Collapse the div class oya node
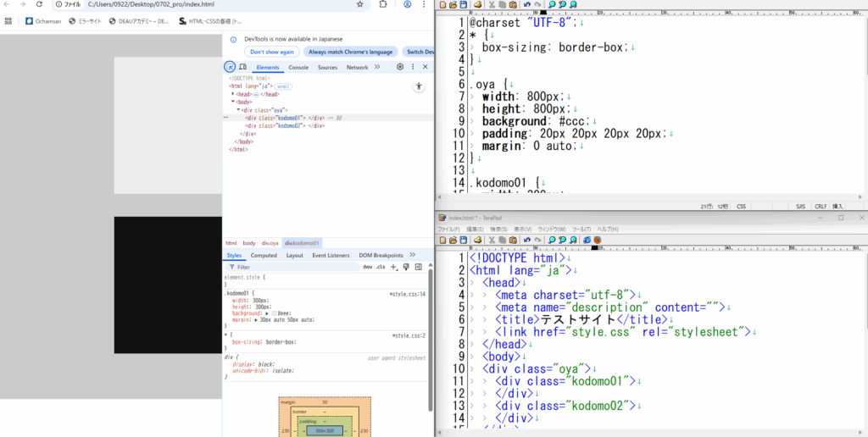 [239, 110]
